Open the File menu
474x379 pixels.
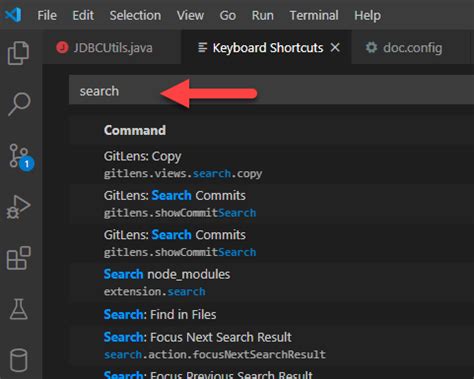pyautogui.click(x=47, y=15)
